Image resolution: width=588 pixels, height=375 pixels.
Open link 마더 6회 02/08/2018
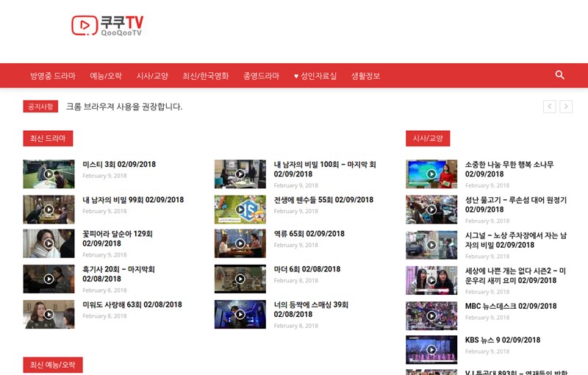307,269
